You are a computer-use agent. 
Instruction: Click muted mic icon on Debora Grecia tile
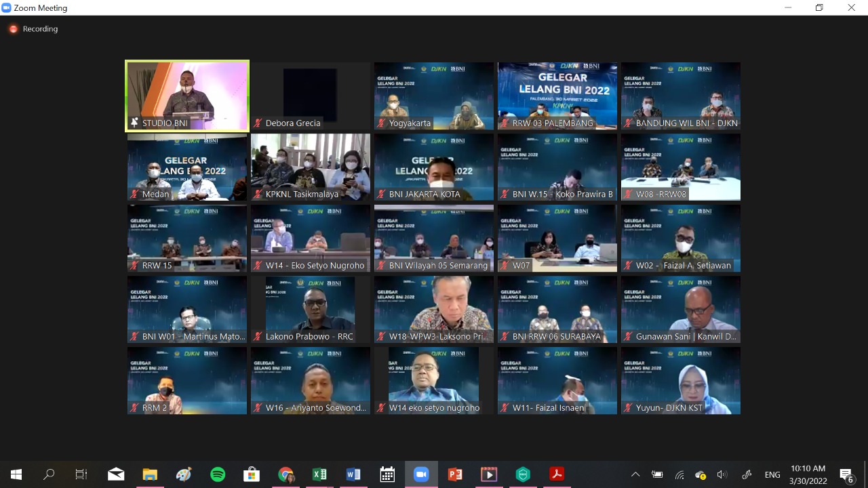pos(258,123)
